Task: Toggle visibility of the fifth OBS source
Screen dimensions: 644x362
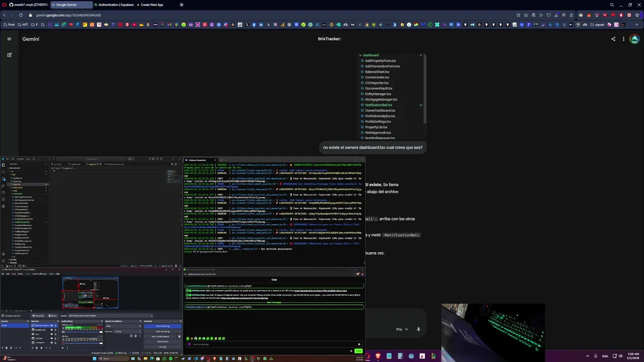Action: pyautogui.click(x=52, y=342)
